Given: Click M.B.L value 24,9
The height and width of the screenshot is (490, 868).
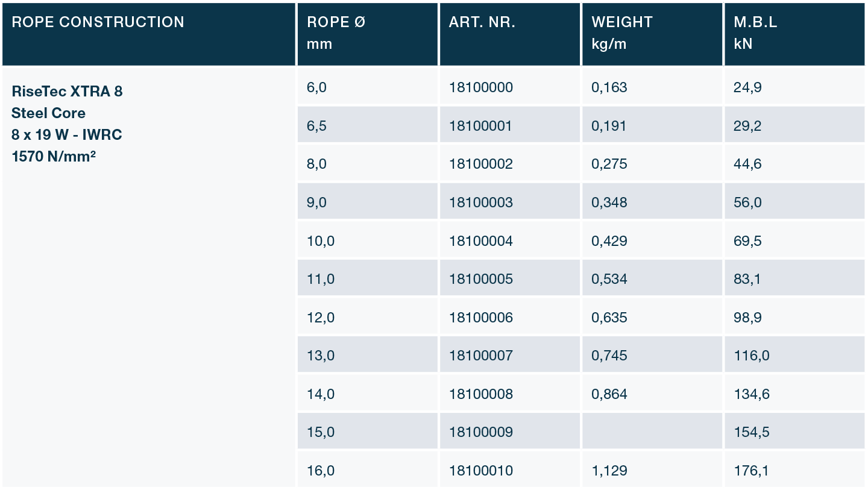Looking at the screenshot, I should (x=747, y=87).
